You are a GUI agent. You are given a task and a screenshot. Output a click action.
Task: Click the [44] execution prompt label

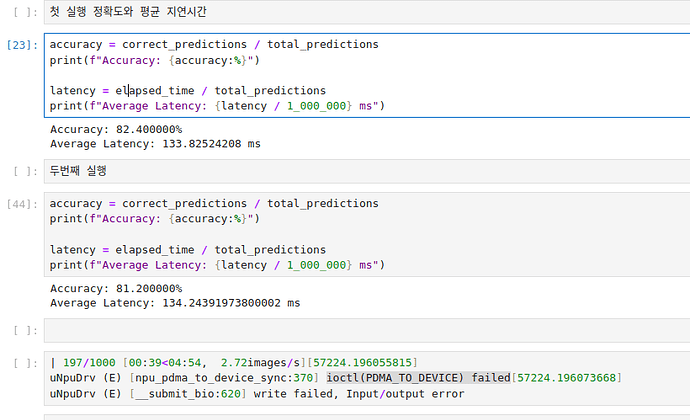click(22, 204)
